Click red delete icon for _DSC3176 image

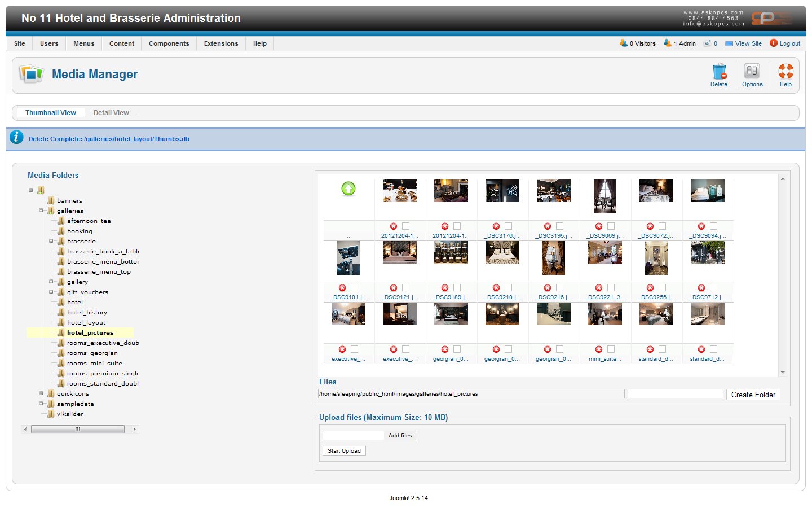click(496, 226)
